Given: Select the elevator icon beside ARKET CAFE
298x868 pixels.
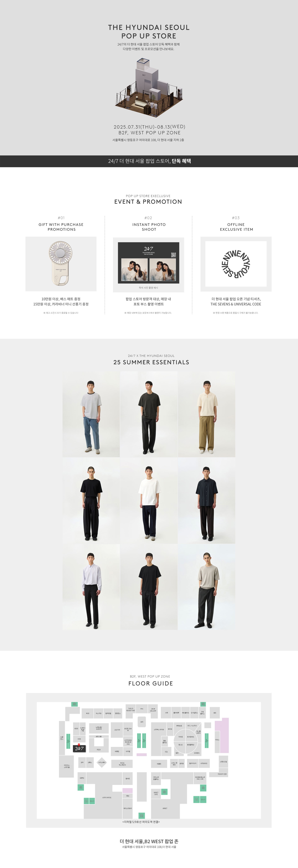Looking at the screenshot, I should 164,792.
